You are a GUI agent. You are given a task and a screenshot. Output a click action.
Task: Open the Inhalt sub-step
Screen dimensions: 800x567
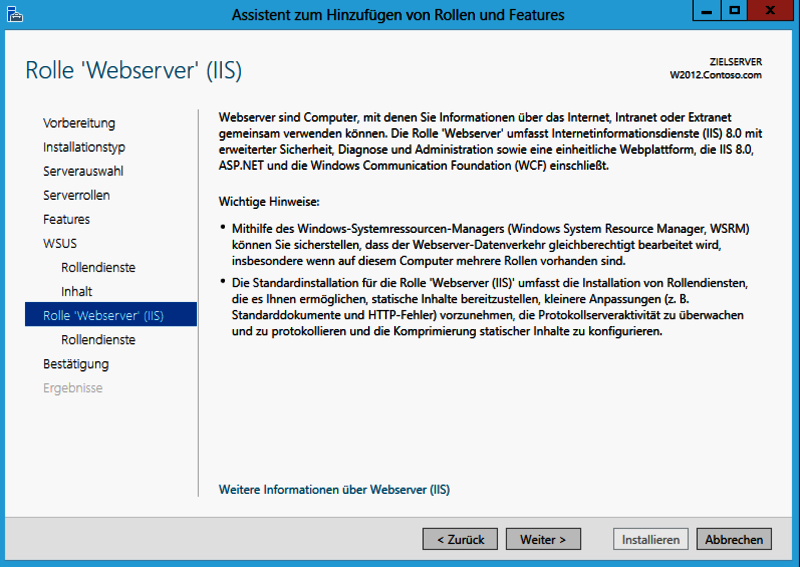coord(77,291)
